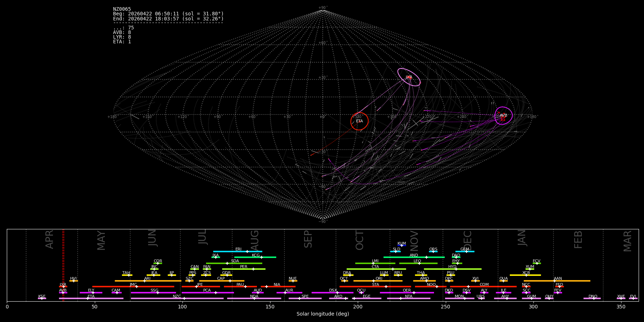Click the 'LYR: 8' count in header
This screenshot has width=644, height=322.
coord(122,37)
